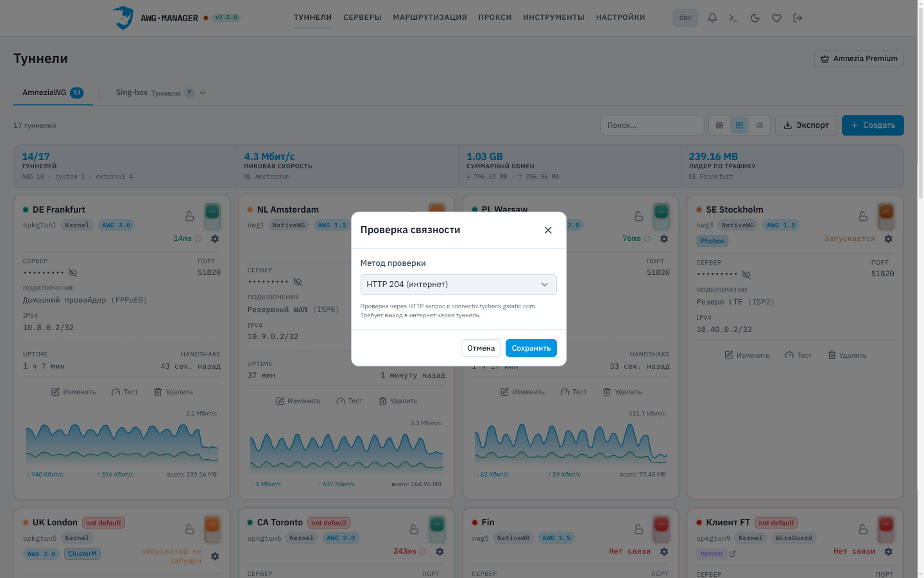Open the Метод проверки dropdown

[458, 285]
